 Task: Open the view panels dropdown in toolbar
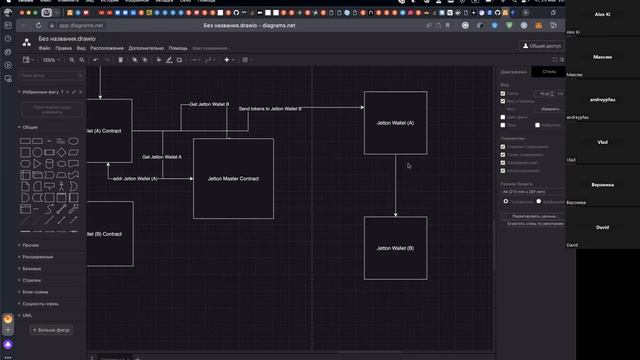click(x=28, y=60)
